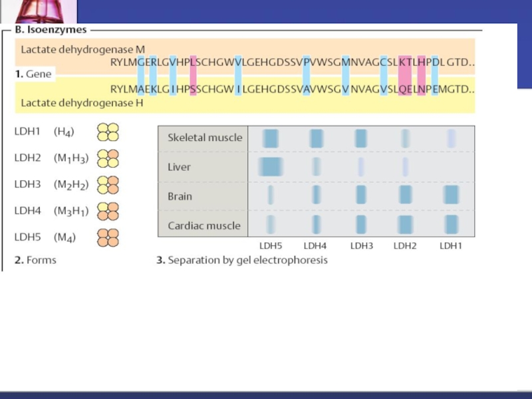The height and width of the screenshot is (399, 532).
Task: Click the Cardiac muscle LDH2 gel band
Action: click(x=405, y=225)
